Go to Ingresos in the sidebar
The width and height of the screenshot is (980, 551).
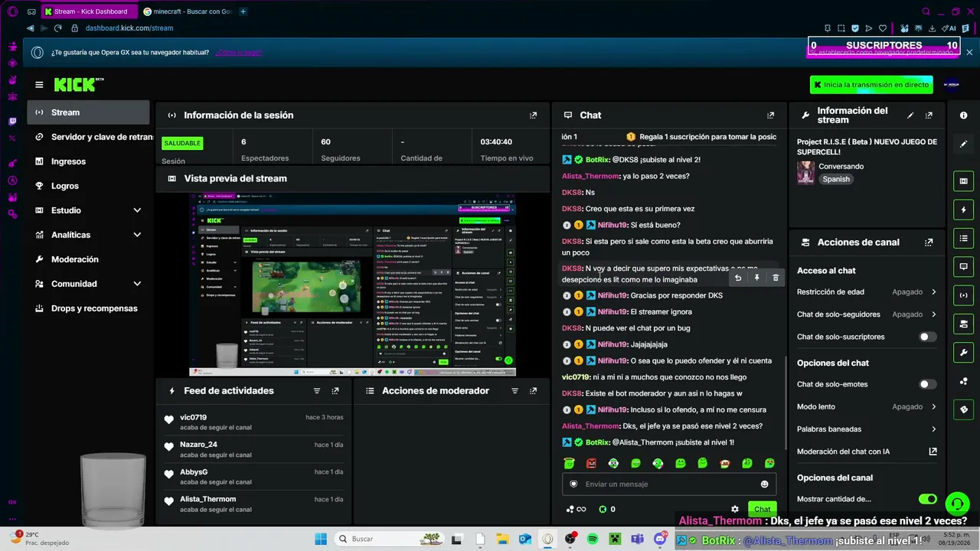88,161
